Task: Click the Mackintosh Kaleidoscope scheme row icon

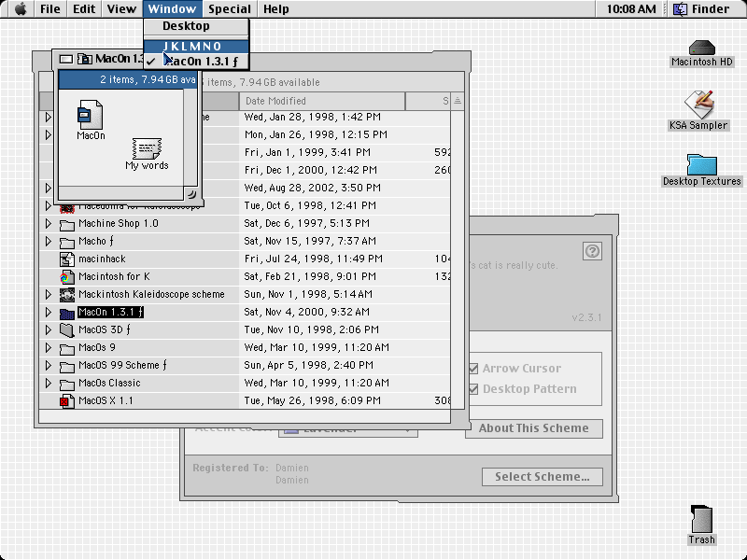Action: (66, 295)
